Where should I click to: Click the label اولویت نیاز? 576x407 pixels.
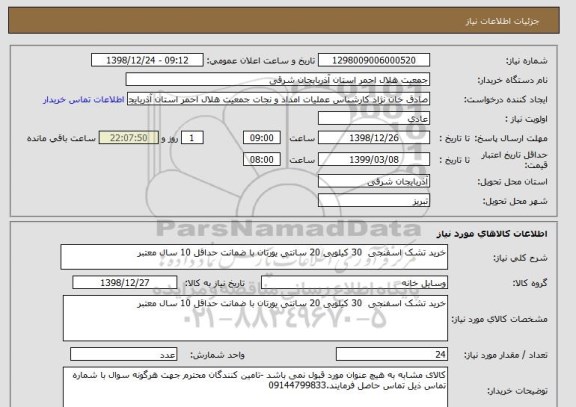click(x=526, y=119)
